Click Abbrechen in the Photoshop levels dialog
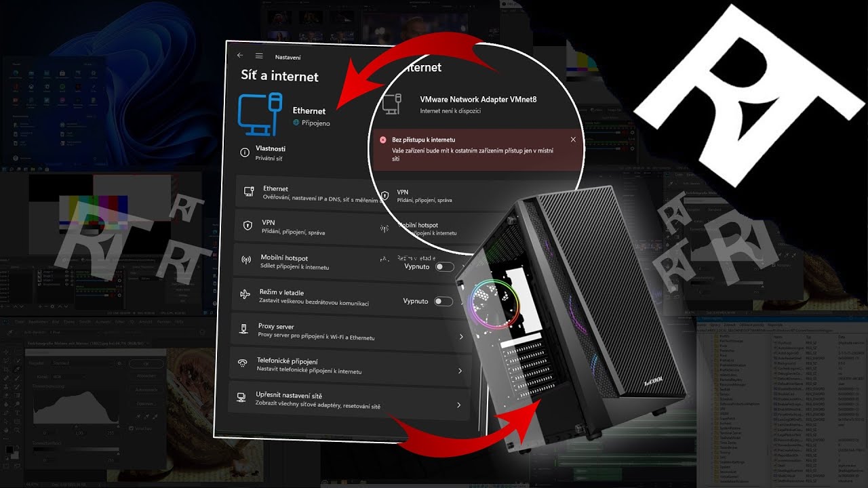The height and width of the screenshot is (488, 868). click(146, 376)
